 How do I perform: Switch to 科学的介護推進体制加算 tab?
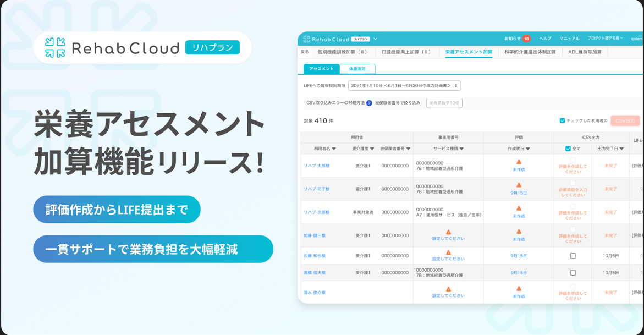click(x=530, y=52)
